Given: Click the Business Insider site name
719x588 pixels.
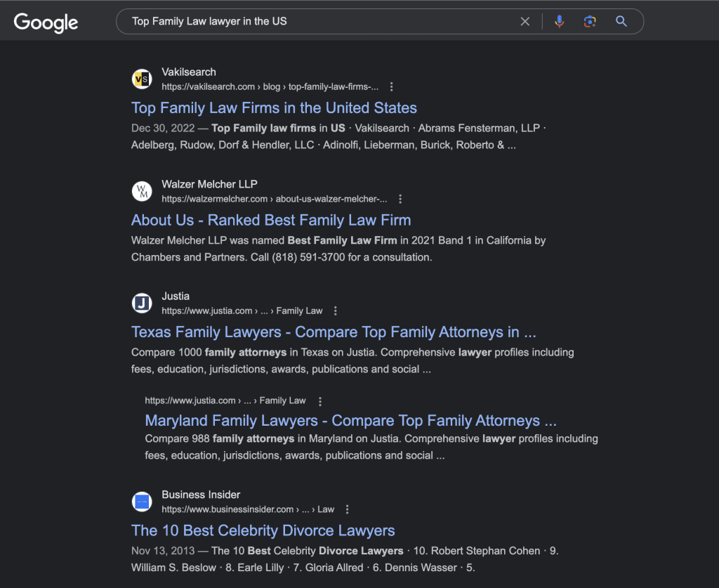Looking at the screenshot, I should point(201,495).
